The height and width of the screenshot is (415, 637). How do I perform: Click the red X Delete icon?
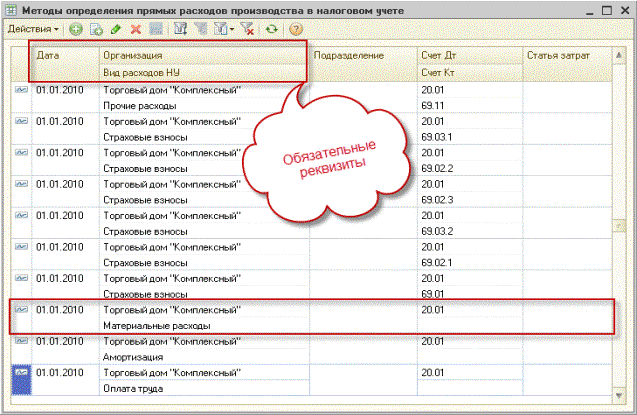(136, 29)
